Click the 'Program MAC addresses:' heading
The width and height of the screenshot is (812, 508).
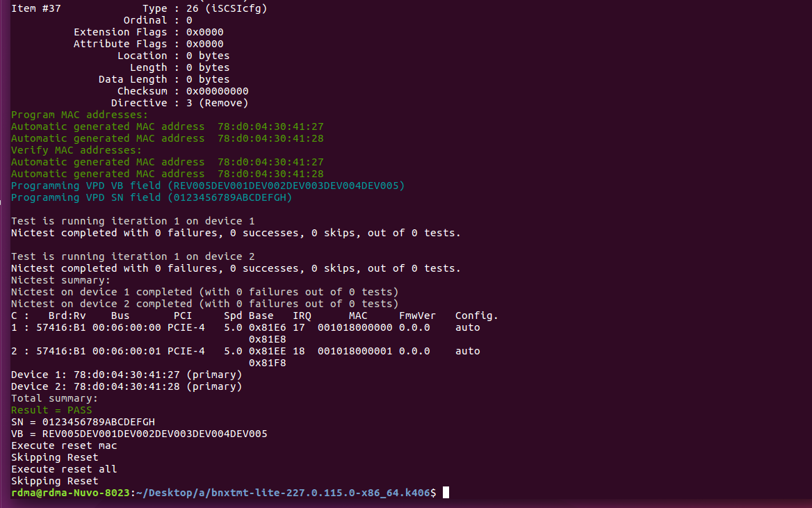(x=79, y=115)
